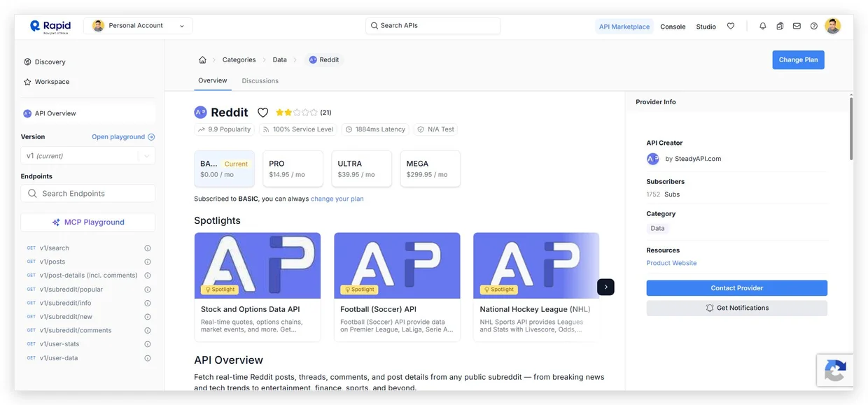Open the MCP Playground button
Viewport: 868px width, 405px height.
click(x=88, y=222)
